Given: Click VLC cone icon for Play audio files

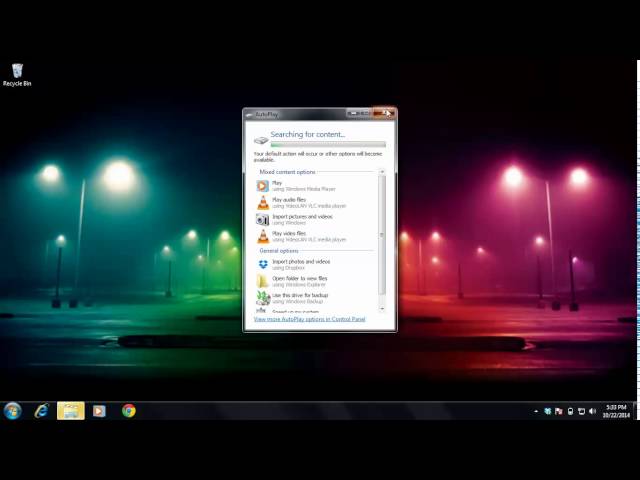Looking at the screenshot, I should [263, 203].
